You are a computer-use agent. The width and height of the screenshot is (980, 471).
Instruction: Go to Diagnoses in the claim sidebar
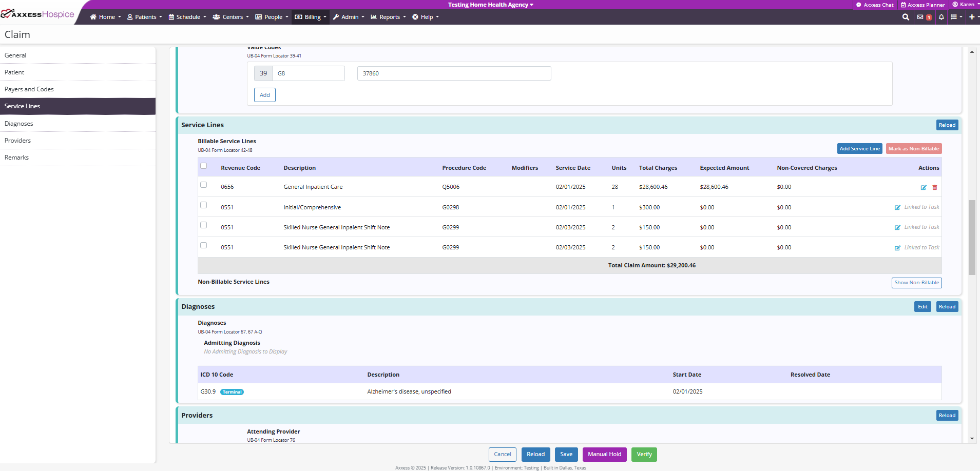pyautogui.click(x=19, y=124)
